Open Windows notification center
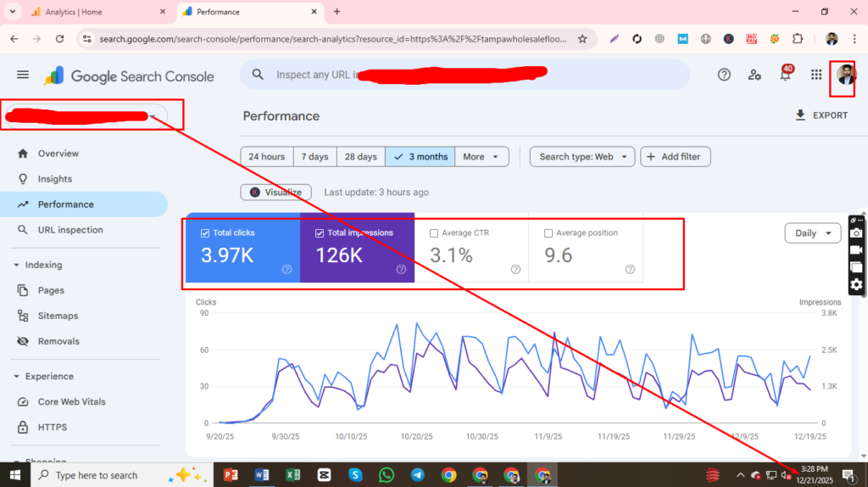 click(849, 475)
